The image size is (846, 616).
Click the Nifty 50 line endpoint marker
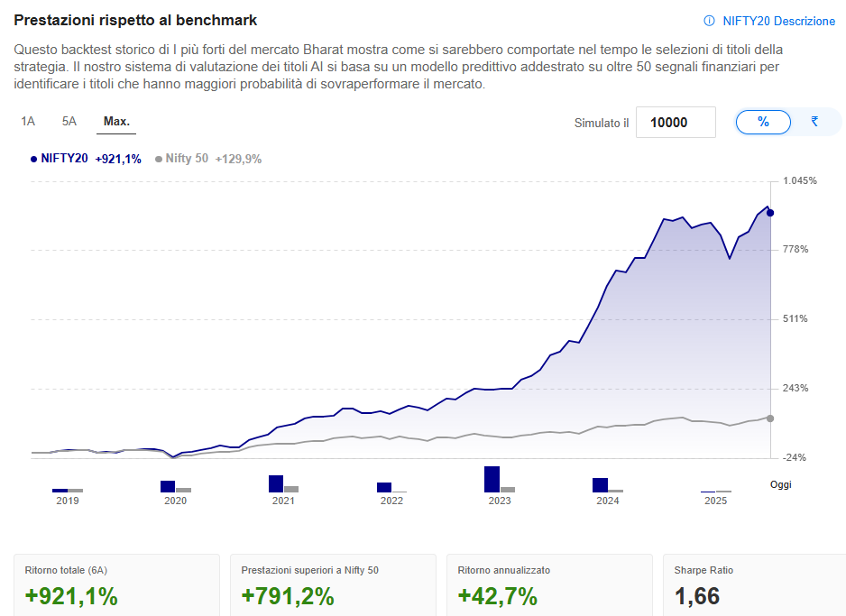click(x=770, y=418)
